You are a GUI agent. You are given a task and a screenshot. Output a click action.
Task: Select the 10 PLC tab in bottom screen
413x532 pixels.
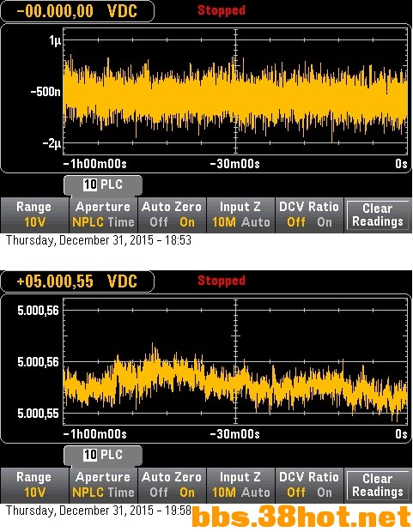click(x=103, y=455)
